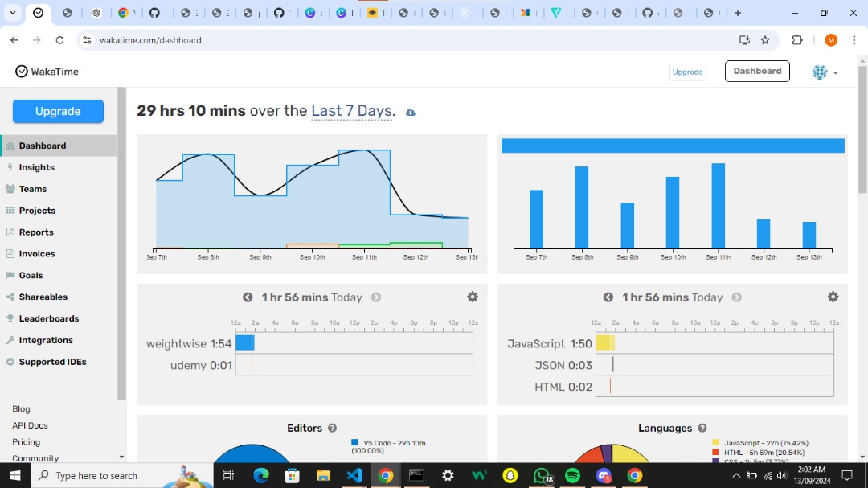
Task: Select Dashboard in the sidebar
Action: pyautogui.click(x=58, y=146)
